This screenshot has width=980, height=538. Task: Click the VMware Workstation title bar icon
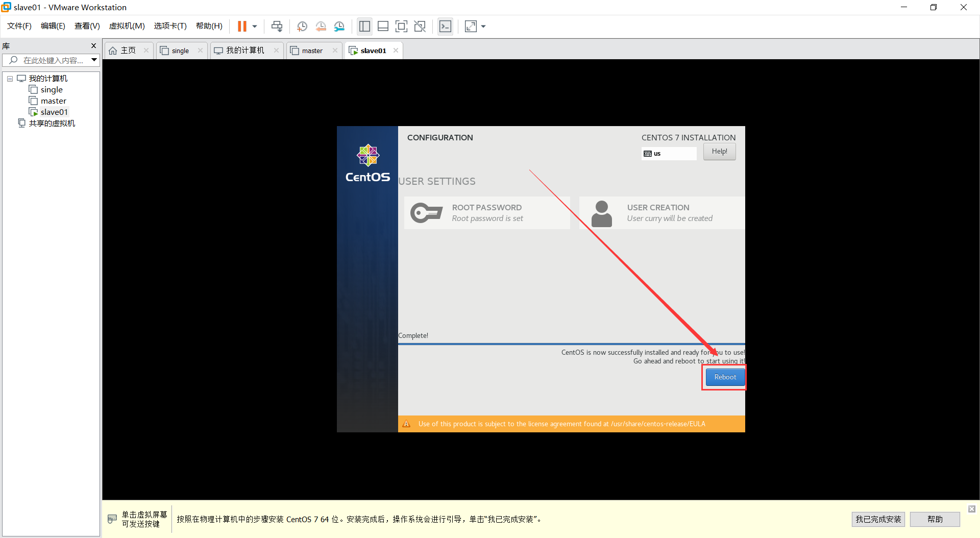pos(6,7)
